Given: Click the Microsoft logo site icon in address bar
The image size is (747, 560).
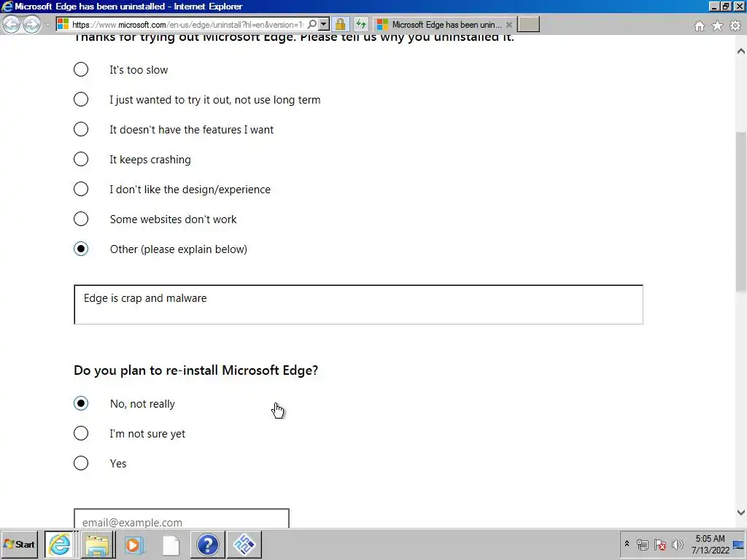Looking at the screenshot, I should [63, 24].
